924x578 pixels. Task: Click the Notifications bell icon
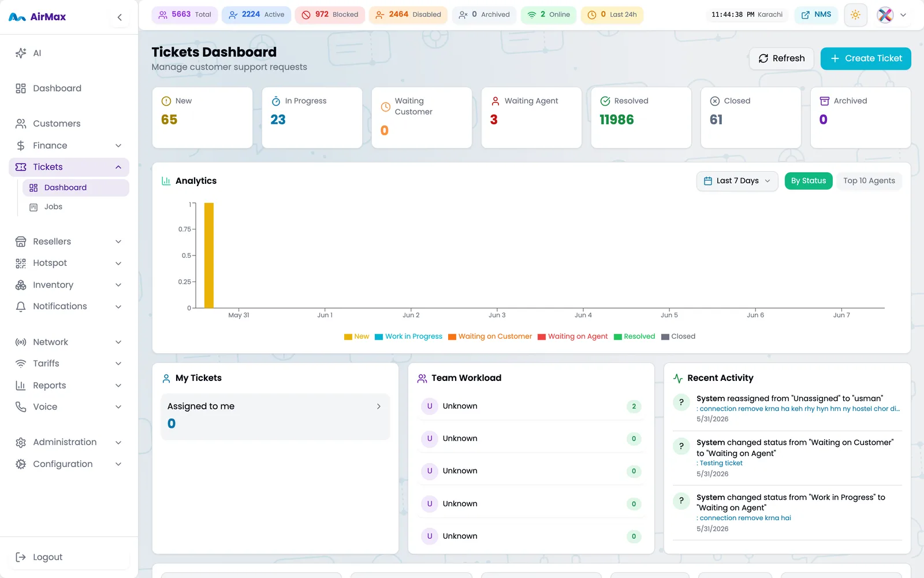coord(21,306)
